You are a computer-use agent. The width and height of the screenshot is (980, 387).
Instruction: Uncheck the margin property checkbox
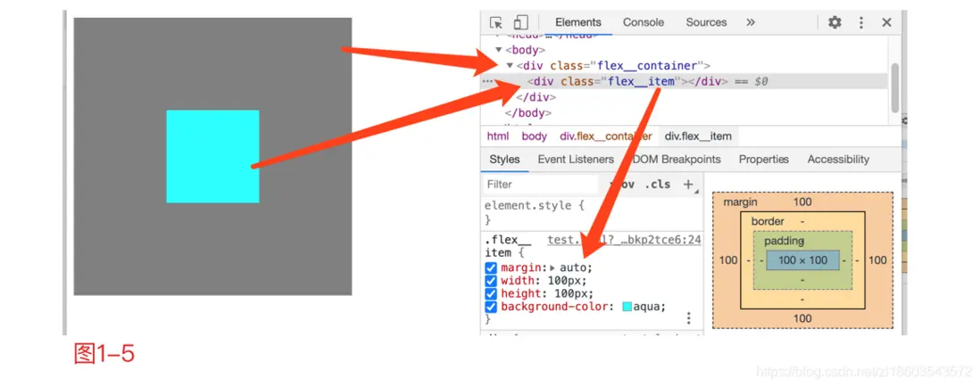(x=491, y=268)
